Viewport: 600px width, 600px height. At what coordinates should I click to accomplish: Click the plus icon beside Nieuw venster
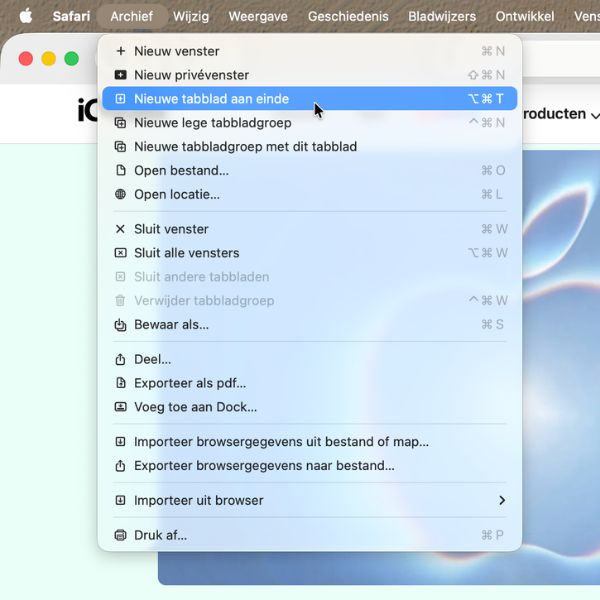pyautogui.click(x=121, y=51)
